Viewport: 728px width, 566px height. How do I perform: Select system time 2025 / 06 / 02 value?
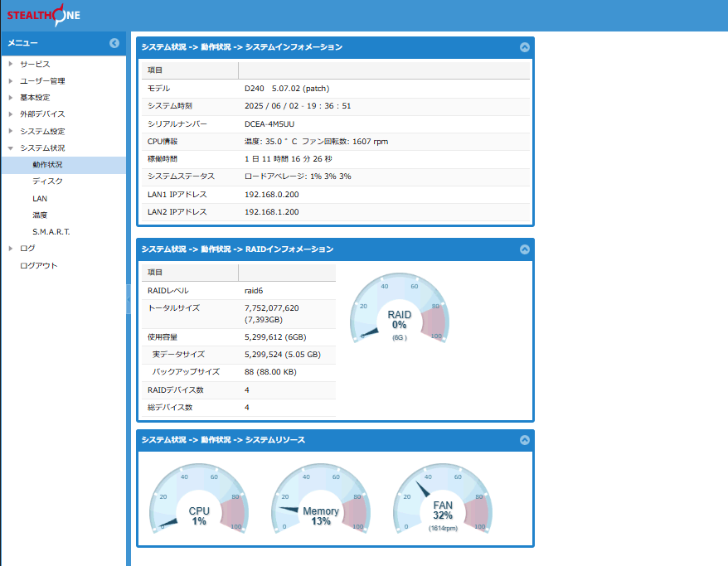[x=298, y=106]
